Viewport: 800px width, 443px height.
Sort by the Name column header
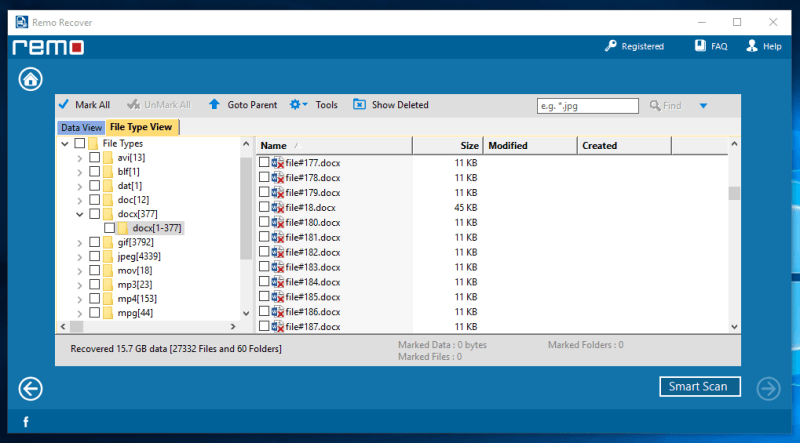tap(334, 145)
